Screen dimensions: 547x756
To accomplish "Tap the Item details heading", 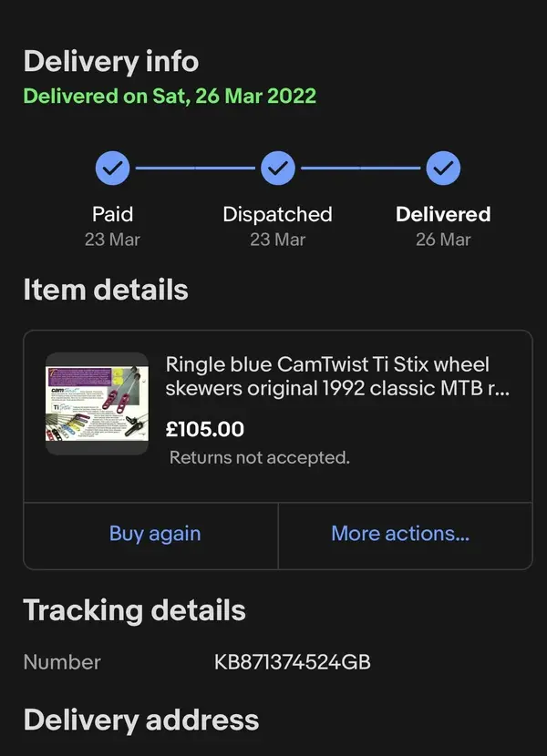I will [x=106, y=290].
